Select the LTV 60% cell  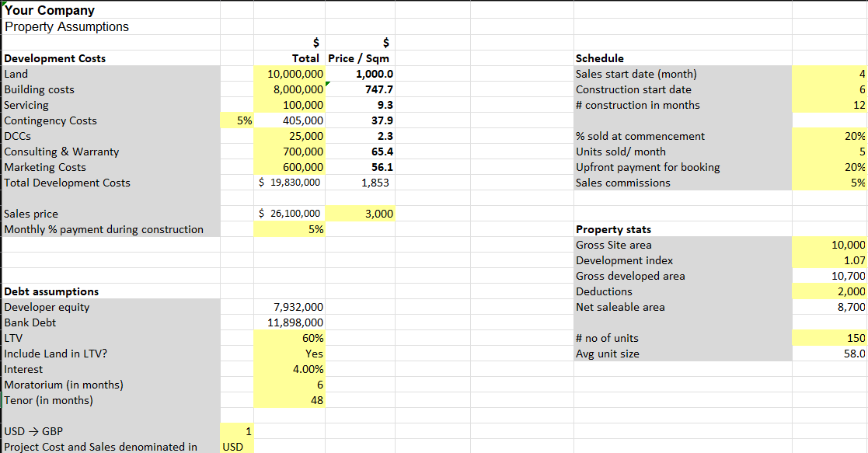290,338
